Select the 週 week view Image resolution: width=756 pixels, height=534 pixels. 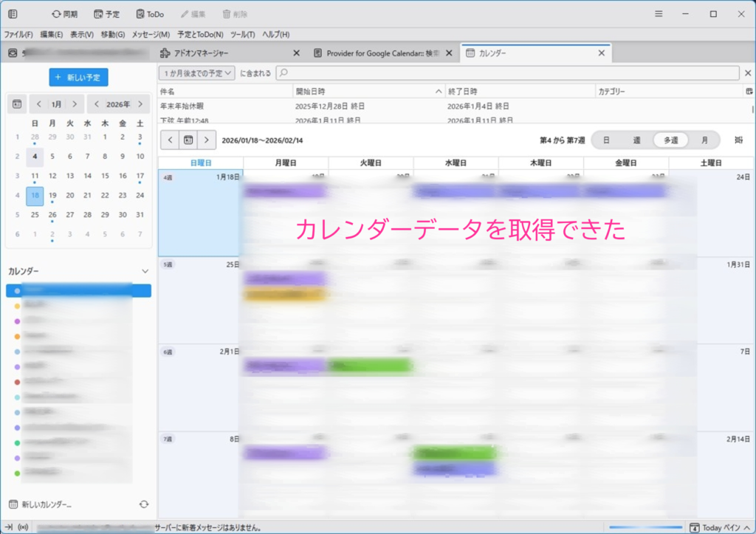[636, 140]
